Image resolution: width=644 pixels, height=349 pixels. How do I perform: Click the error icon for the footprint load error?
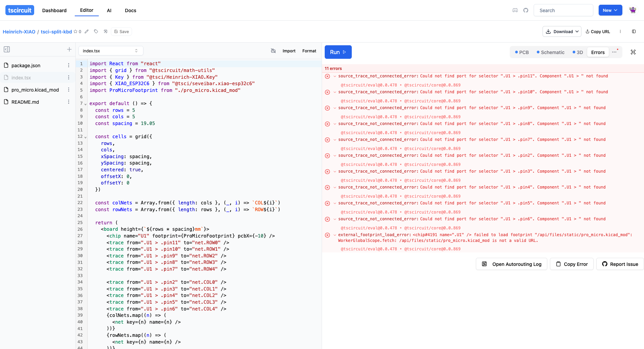pos(327,235)
